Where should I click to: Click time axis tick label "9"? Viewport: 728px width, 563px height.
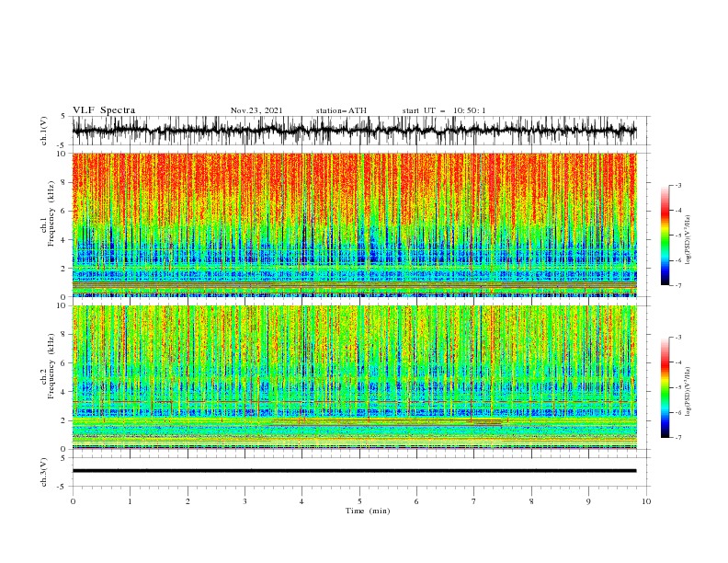[588, 501]
